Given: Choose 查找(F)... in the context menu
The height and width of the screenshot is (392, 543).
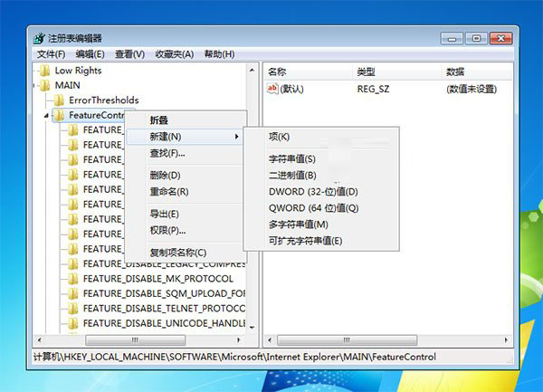Looking at the screenshot, I should point(186,153).
